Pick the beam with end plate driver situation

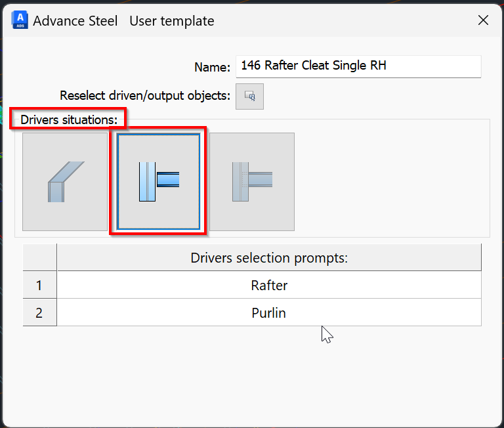[x=252, y=181]
